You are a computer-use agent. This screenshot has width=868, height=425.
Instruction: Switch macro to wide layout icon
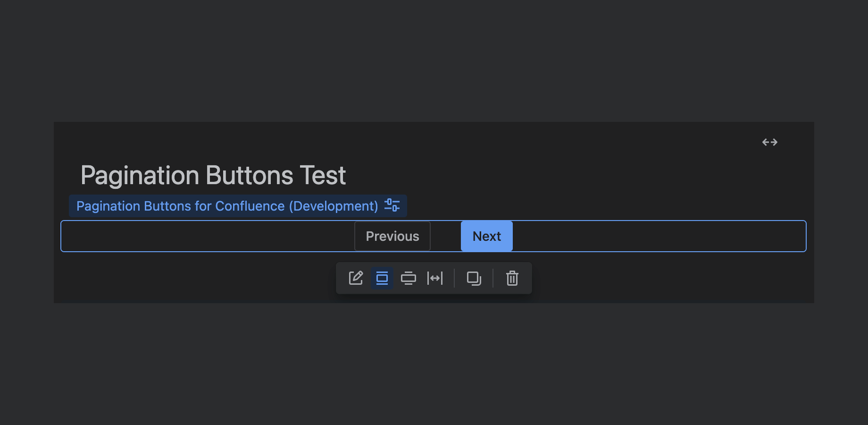[x=409, y=278]
